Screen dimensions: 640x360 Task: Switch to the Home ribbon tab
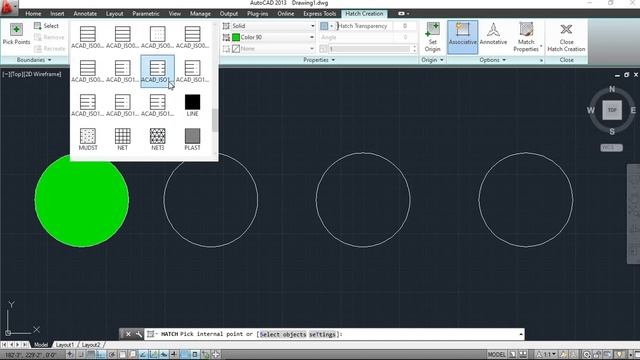pos(33,13)
